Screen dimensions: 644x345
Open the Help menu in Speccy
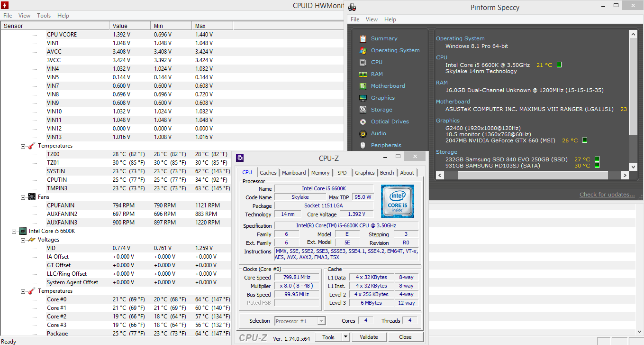[390, 19]
